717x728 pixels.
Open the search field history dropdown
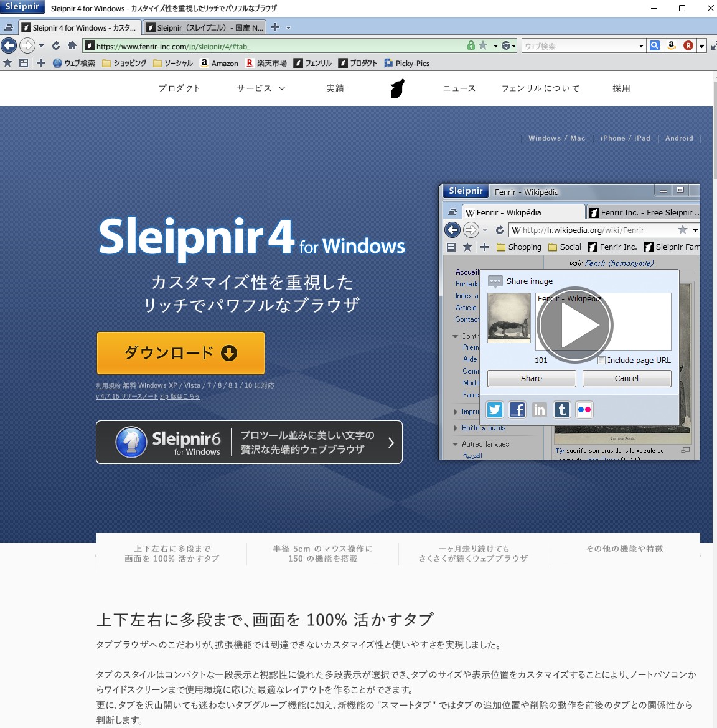pos(641,45)
